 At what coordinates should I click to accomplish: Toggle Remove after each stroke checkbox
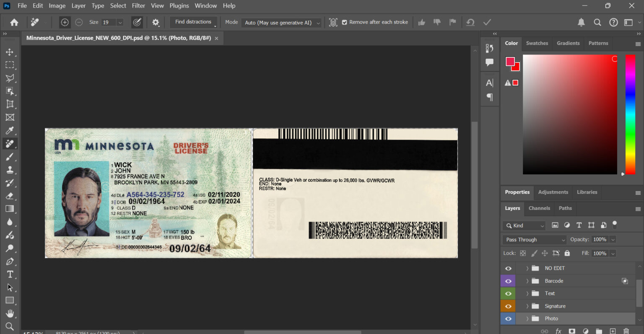(345, 22)
